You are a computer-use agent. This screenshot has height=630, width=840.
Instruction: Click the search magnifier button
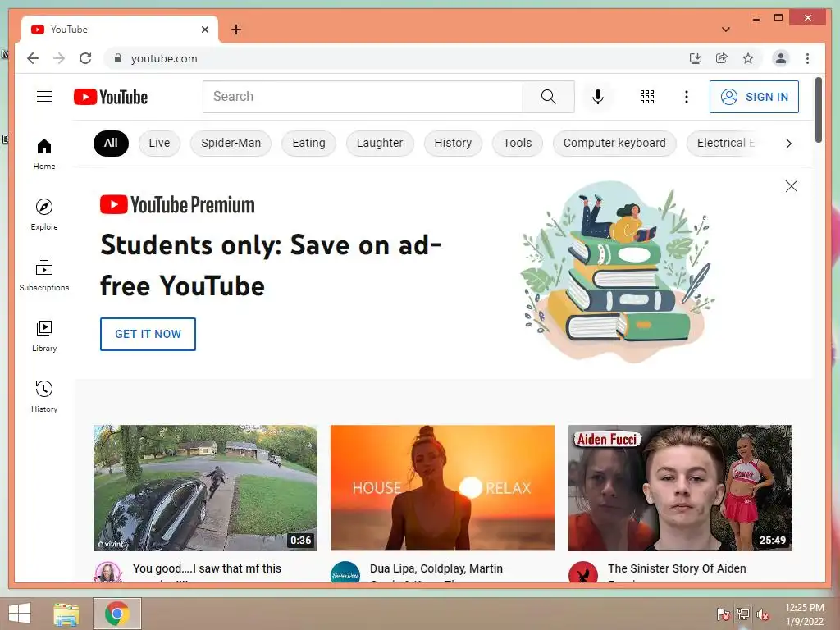[x=548, y=97]
